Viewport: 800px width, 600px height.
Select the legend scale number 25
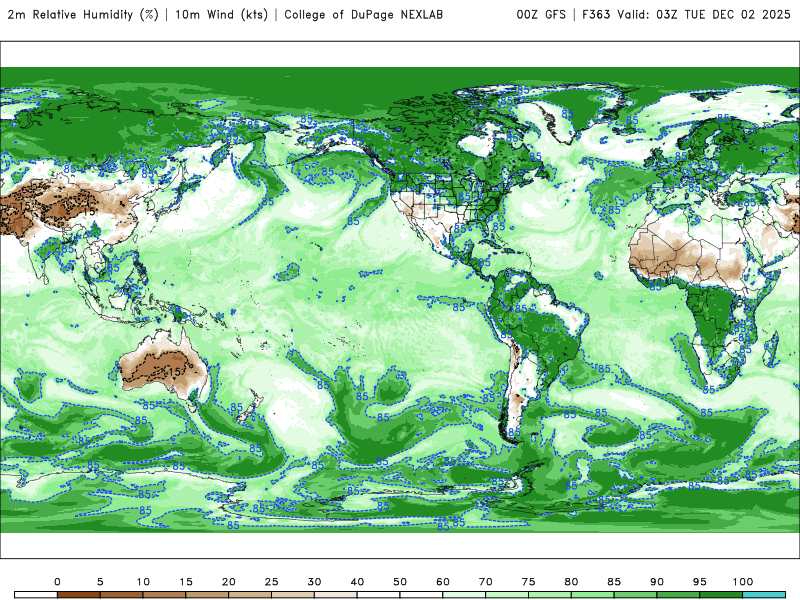pos(271,582)
